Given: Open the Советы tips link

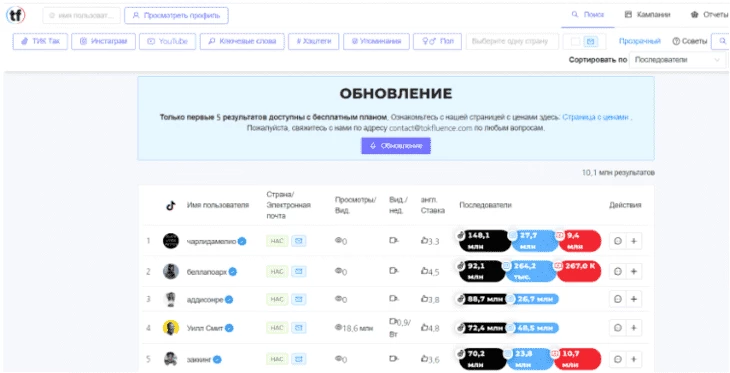Looking at the screenshot, I should [x=689, y=41].
